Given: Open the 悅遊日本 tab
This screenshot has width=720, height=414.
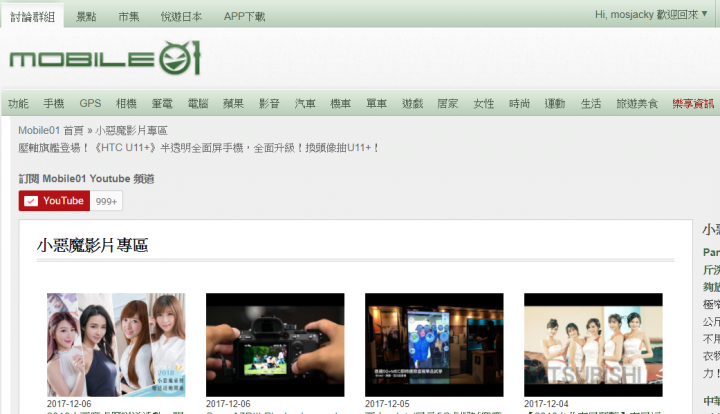Looking at the screenshot, I should 181,17.
